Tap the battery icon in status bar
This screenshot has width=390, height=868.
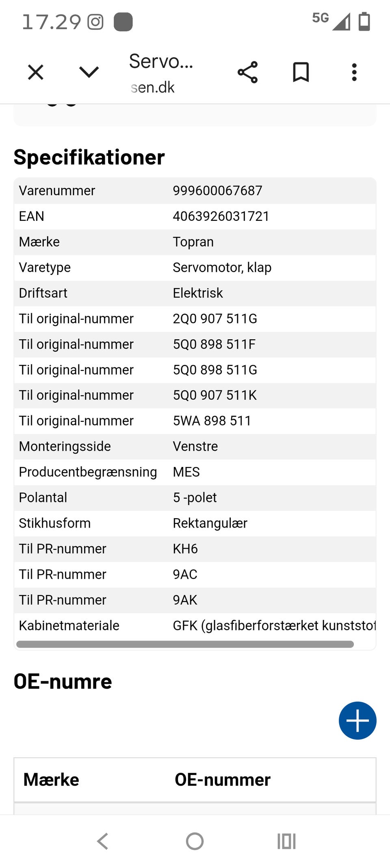pyautogui.click(x=364, y=21)
